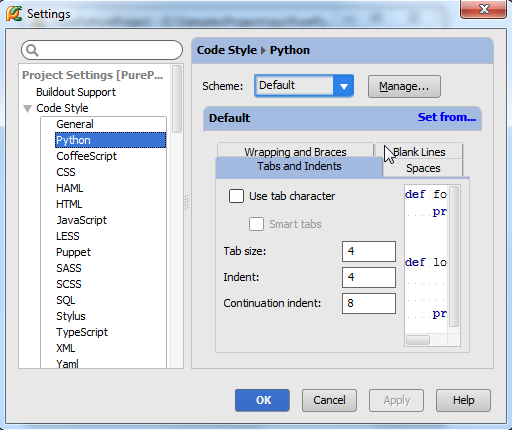
Task: Open the Help button
Action: click(x=463, y=400)
